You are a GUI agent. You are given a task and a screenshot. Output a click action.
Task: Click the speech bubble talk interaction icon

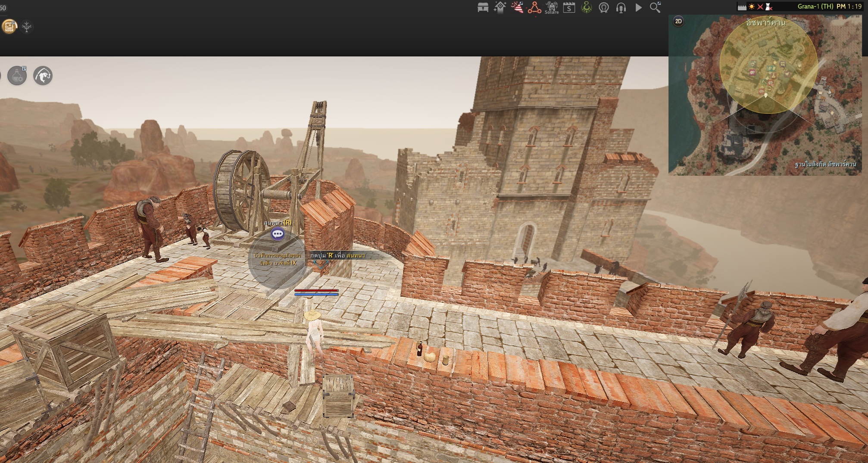[x=278, y=234]
